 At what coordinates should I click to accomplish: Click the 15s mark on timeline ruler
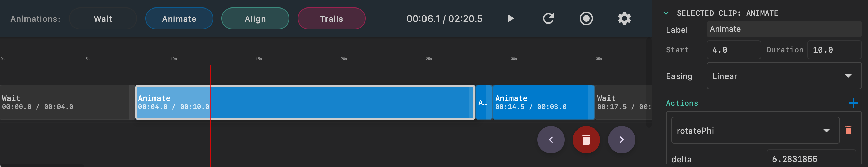pos(258,59)
